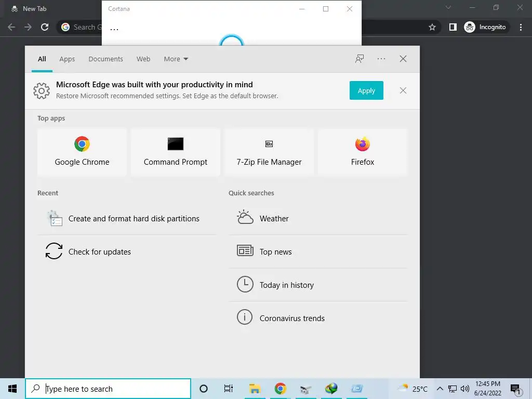Open Chrome three-dot menu

(x=521, y=27)
